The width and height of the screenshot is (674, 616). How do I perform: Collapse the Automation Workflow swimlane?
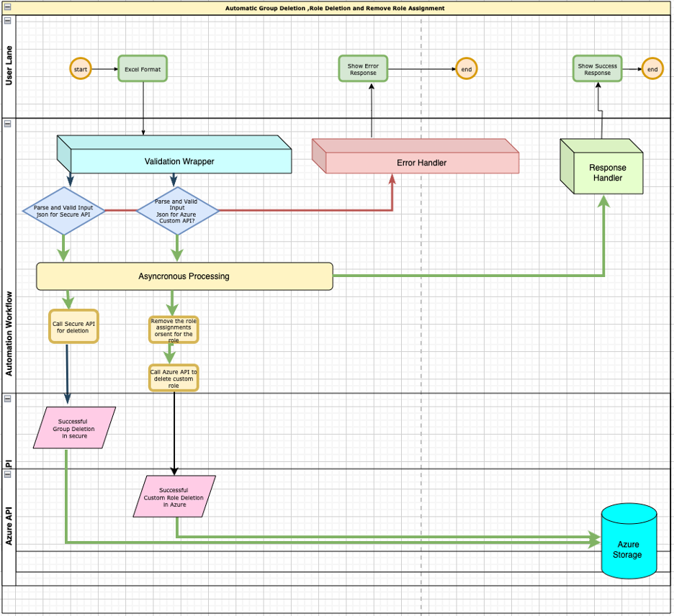coord(8,124)
